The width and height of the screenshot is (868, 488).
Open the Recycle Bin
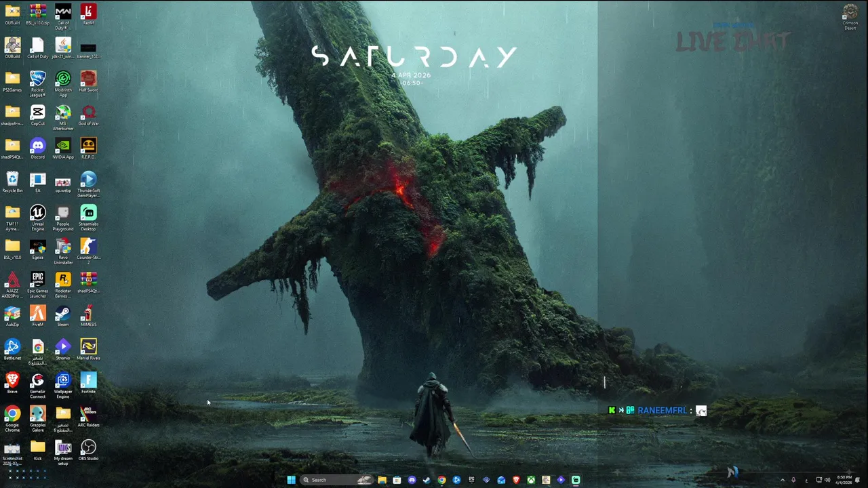tap(12, 182)
